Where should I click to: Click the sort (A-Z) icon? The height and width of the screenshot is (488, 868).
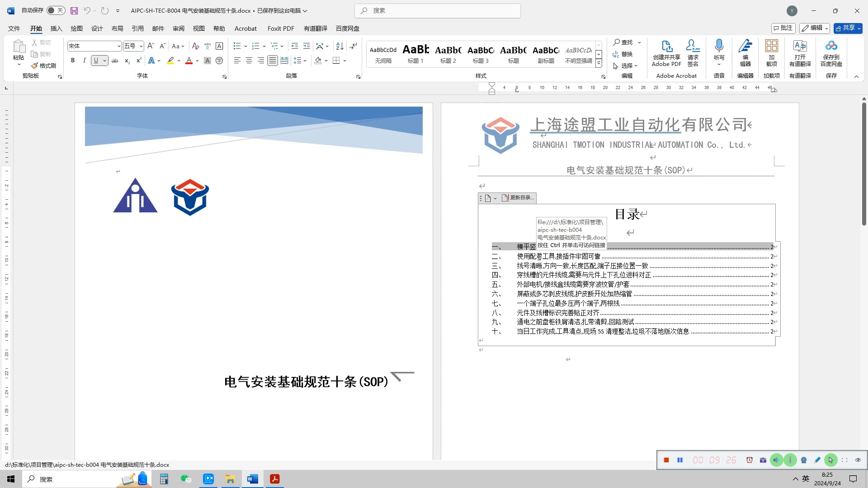[340, 46]
